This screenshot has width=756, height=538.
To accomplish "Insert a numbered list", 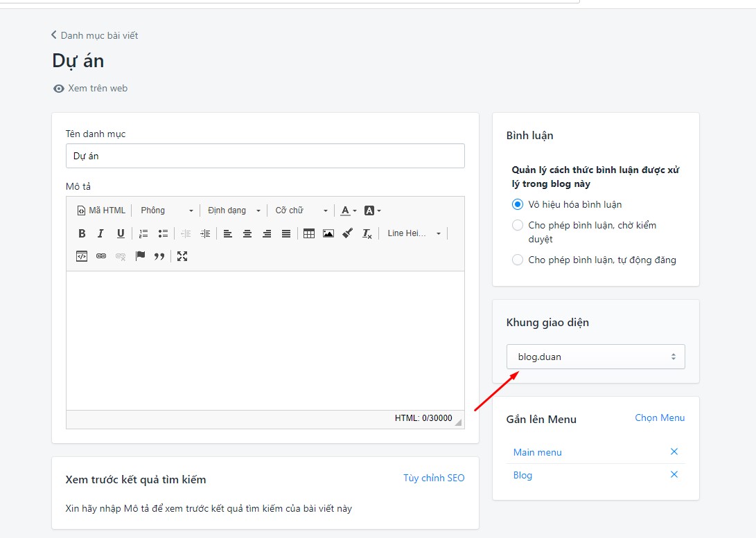I will point(143,233).
